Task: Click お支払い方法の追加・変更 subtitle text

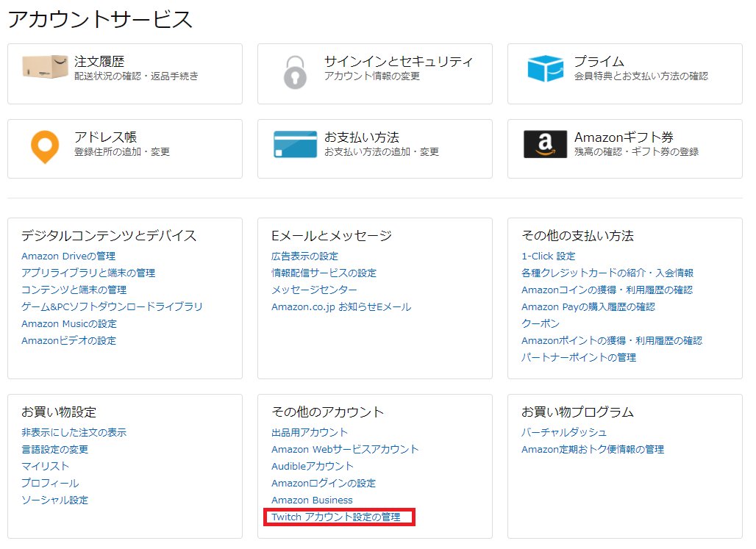Action: pyautogui.click(x=382, y=152)
